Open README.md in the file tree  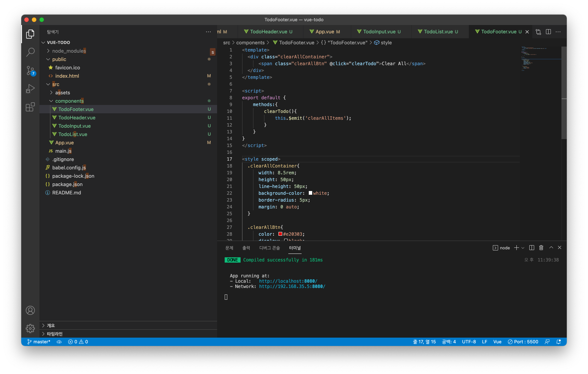tap(128, 192)
